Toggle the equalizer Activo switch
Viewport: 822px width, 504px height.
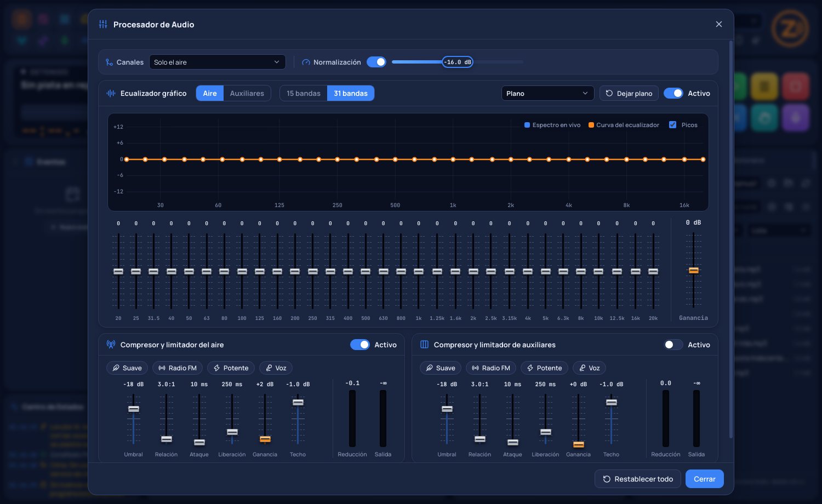(x=673, y=93)
